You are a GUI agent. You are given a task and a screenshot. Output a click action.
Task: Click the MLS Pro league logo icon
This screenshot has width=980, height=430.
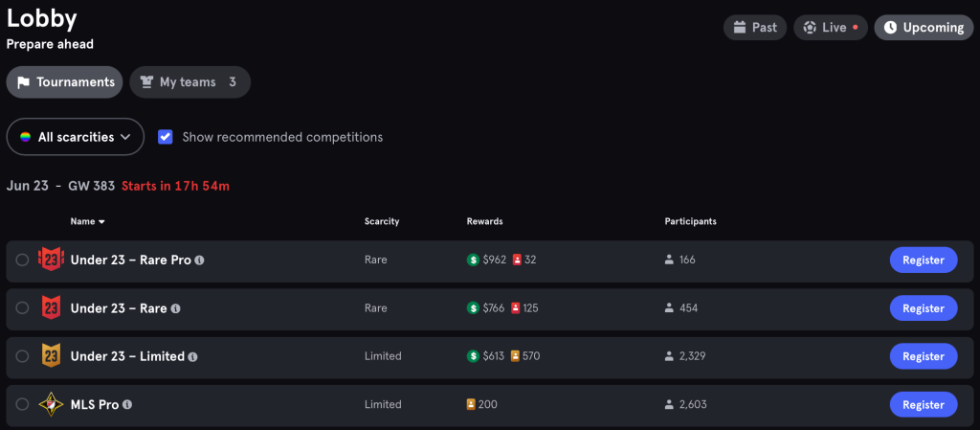pyautogui.click(x=50, y=404)
